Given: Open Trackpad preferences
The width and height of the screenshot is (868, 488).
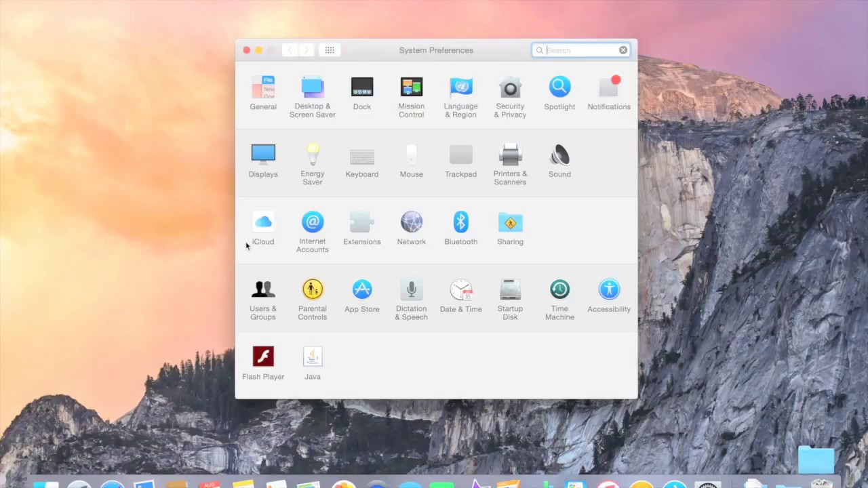Looking at the screenshot, I should (461, 161).
